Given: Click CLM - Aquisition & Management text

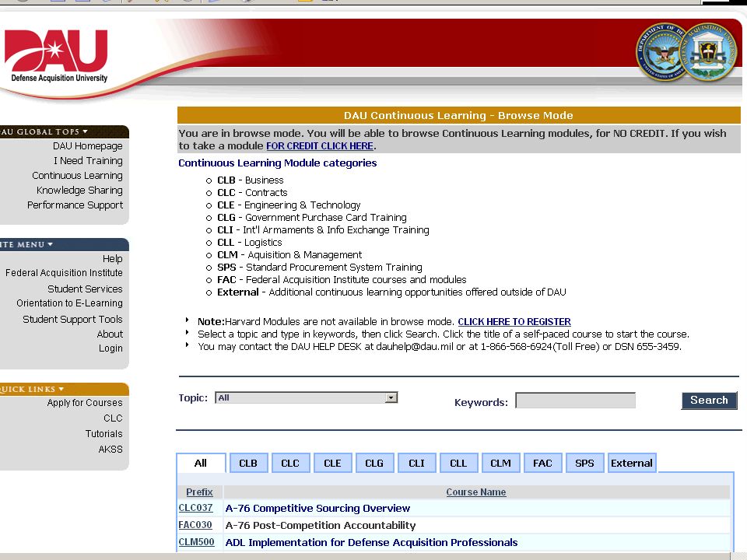Looking at the screenshot, I should click(x=289, y=255).
